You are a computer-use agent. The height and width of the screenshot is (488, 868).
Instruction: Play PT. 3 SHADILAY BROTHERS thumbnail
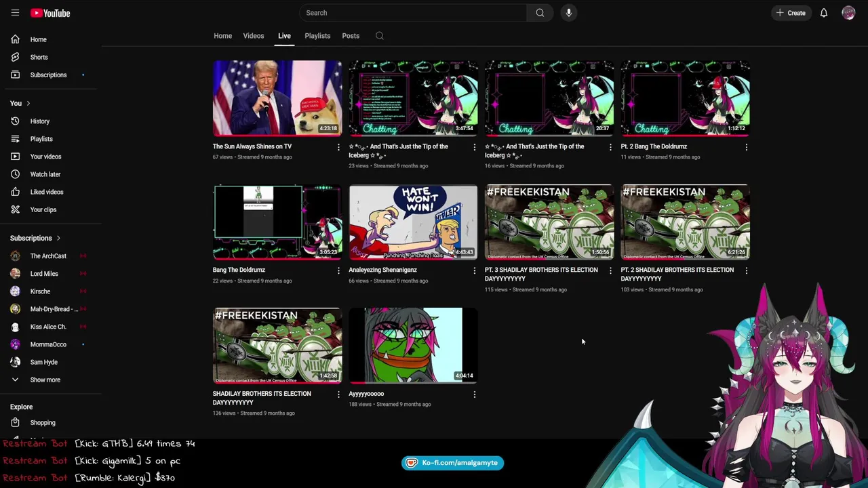(549, 222)
